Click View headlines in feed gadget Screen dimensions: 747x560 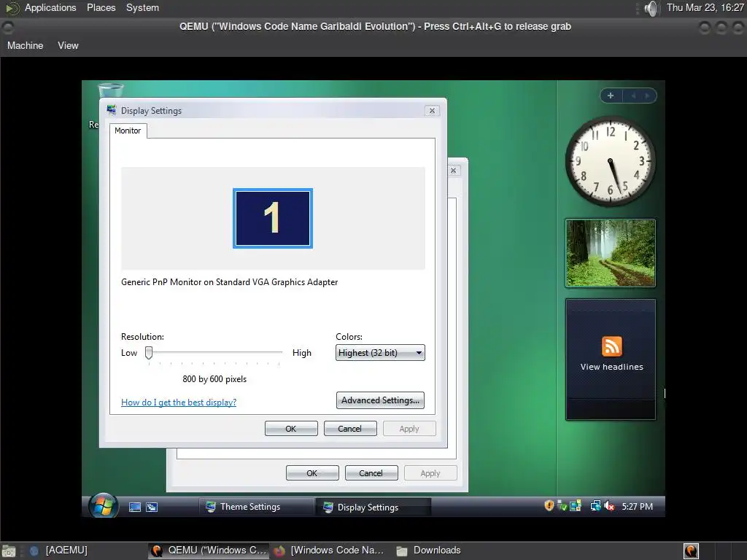[612, 367]
